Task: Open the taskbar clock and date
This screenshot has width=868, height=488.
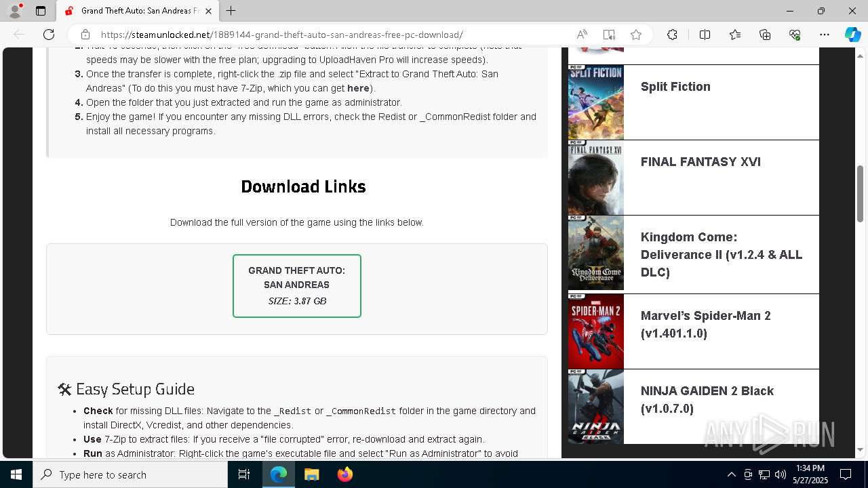Action: point(810,474)
